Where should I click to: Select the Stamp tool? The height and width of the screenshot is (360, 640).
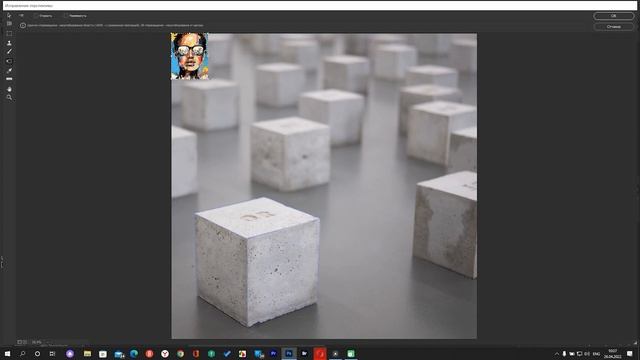(x=9, y=43)
